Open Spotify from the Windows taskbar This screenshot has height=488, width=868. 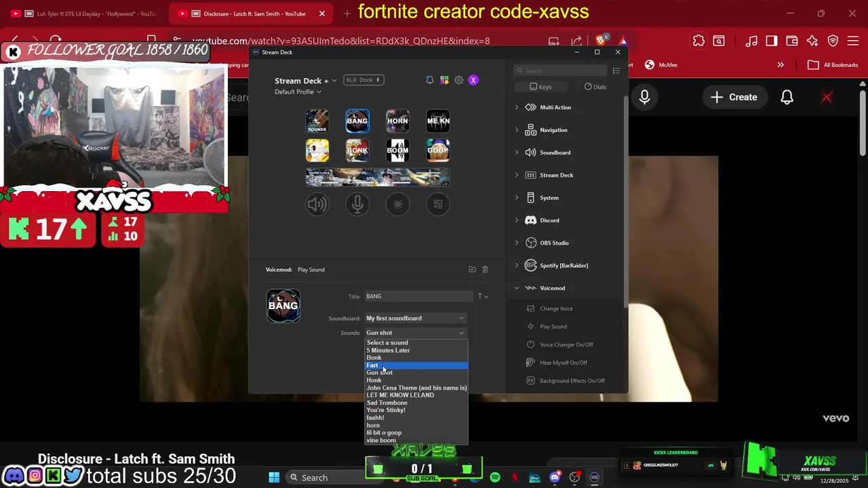pos(495,477)
